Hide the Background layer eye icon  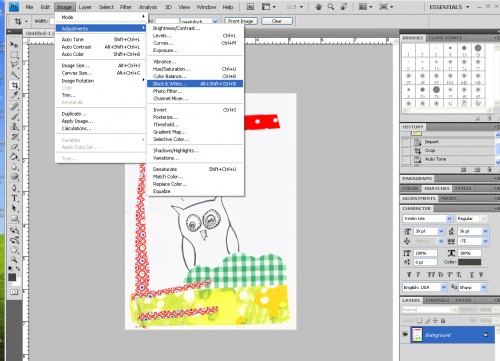[x=405, y=334]
